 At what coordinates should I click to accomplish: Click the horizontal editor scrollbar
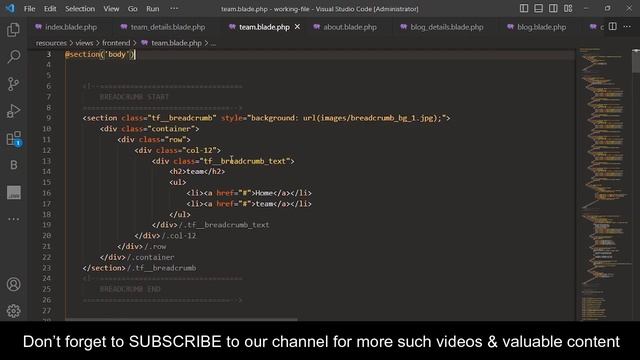[181, 319]
